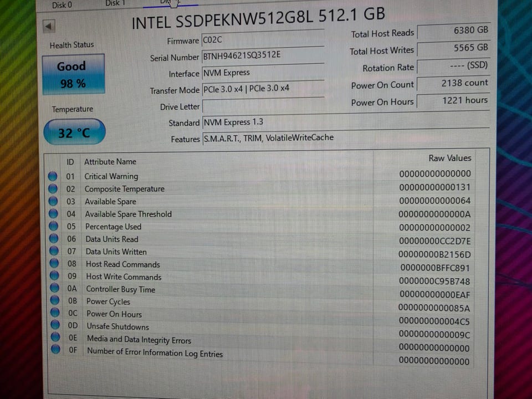Click the status circle for Available Spare Threshold

click(x=53, y=214)
